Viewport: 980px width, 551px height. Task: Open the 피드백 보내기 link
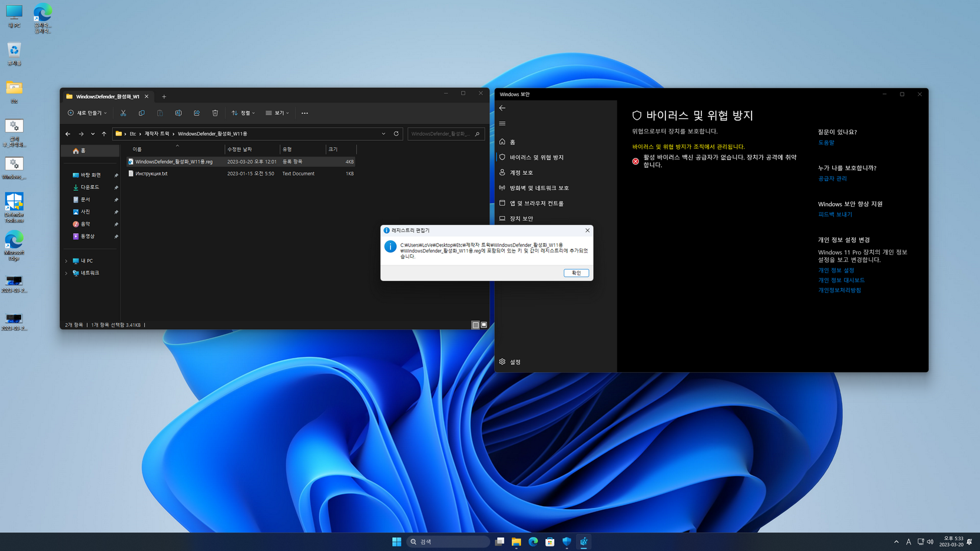click(835, 214)
